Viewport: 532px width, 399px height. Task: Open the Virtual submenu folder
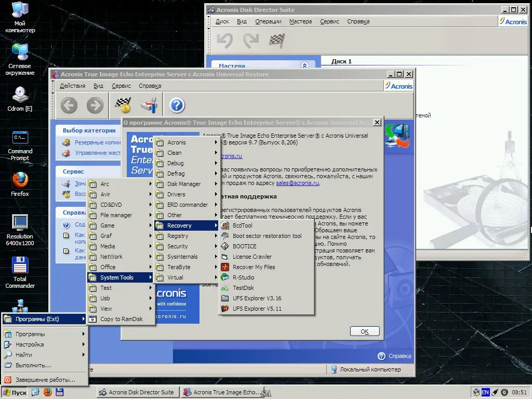click(187, 277)
